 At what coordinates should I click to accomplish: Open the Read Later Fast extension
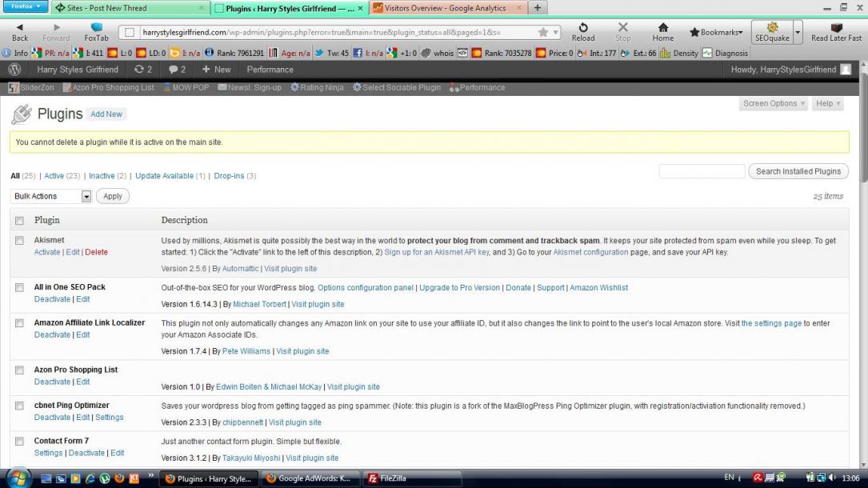click(837, 32)
